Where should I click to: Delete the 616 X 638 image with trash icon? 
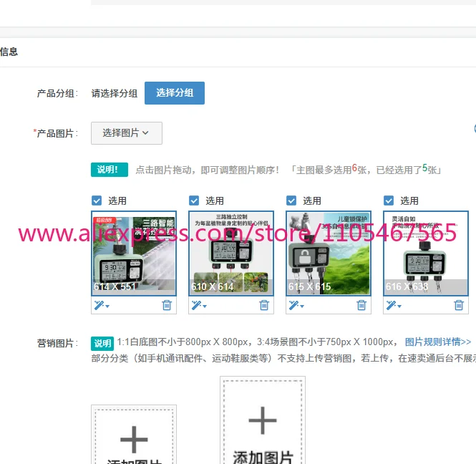pyautogui.click(x=459, y=305)
